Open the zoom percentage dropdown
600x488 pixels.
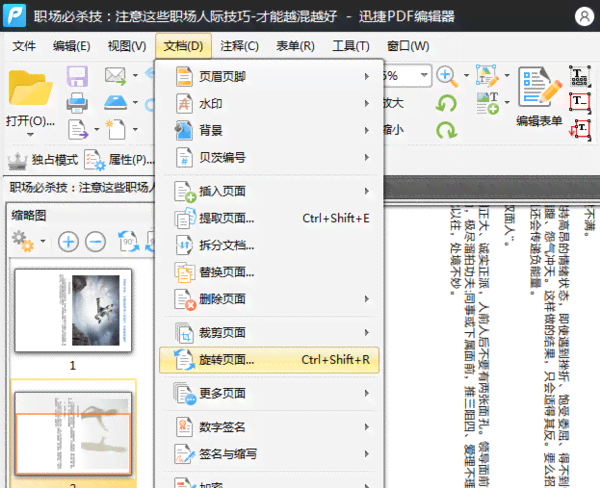pyautogui.click(x=424, y=75)
